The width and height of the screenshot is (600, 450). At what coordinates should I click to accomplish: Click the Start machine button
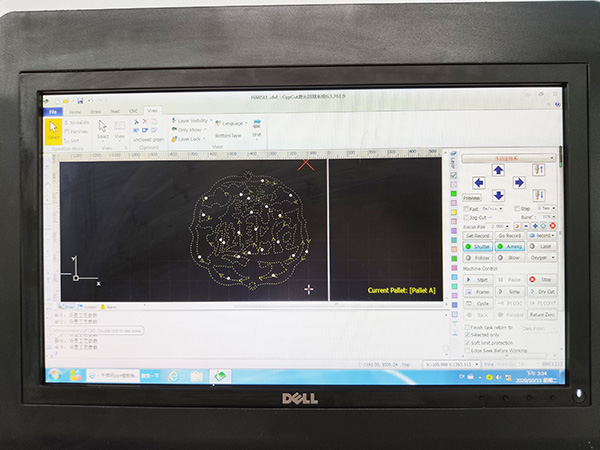(x=478, y=280)
